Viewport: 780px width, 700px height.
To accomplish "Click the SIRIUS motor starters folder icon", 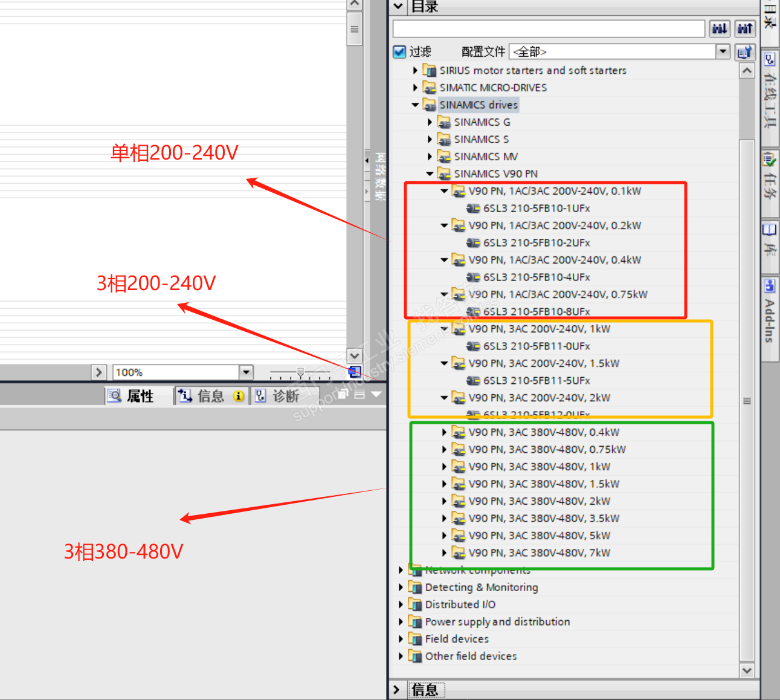I will click(430, 70).
